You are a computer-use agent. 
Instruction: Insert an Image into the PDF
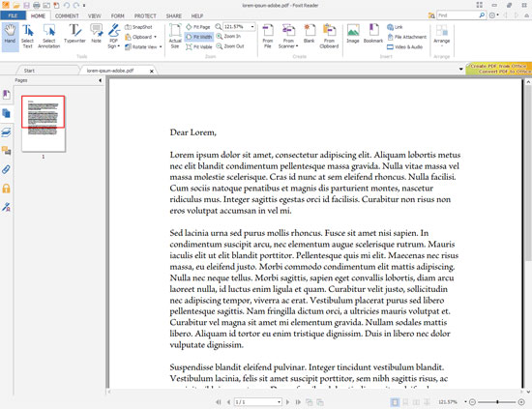click(353, 34)
